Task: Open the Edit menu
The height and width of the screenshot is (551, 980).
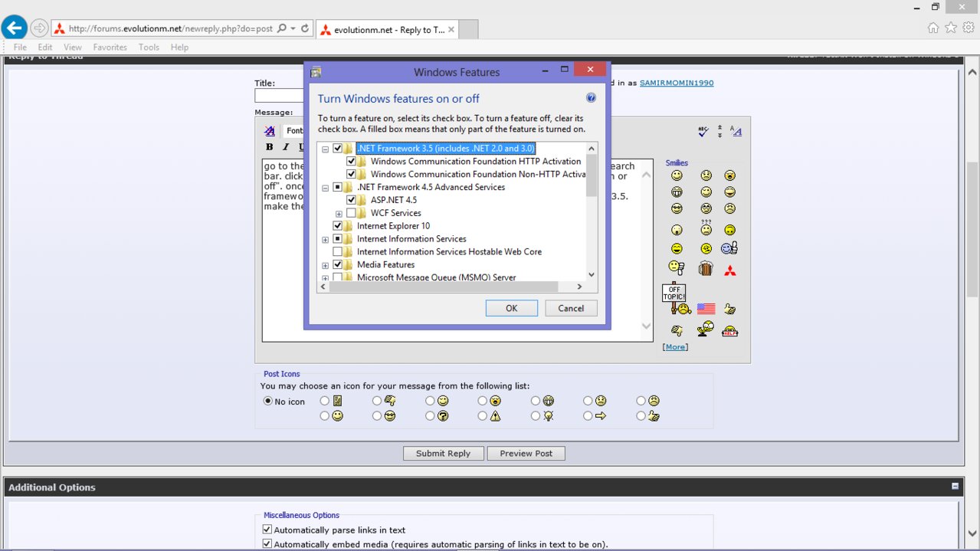Action: coord(45,48)
